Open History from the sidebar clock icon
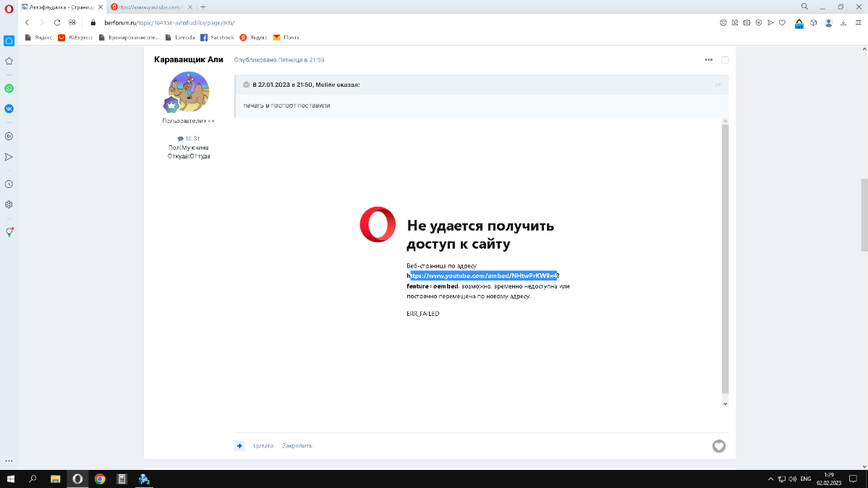Screen dimensions: 868x488 pos(9,184)
